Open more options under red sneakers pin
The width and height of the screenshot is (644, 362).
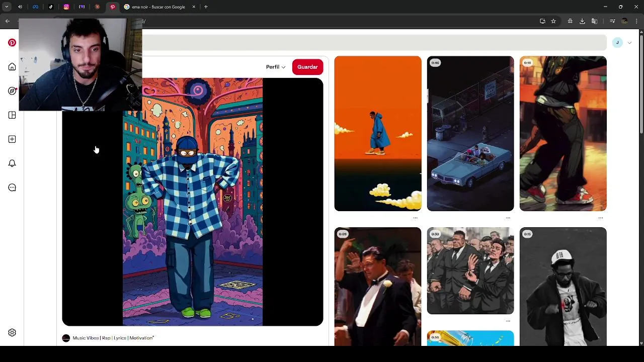tap(600, 218)
